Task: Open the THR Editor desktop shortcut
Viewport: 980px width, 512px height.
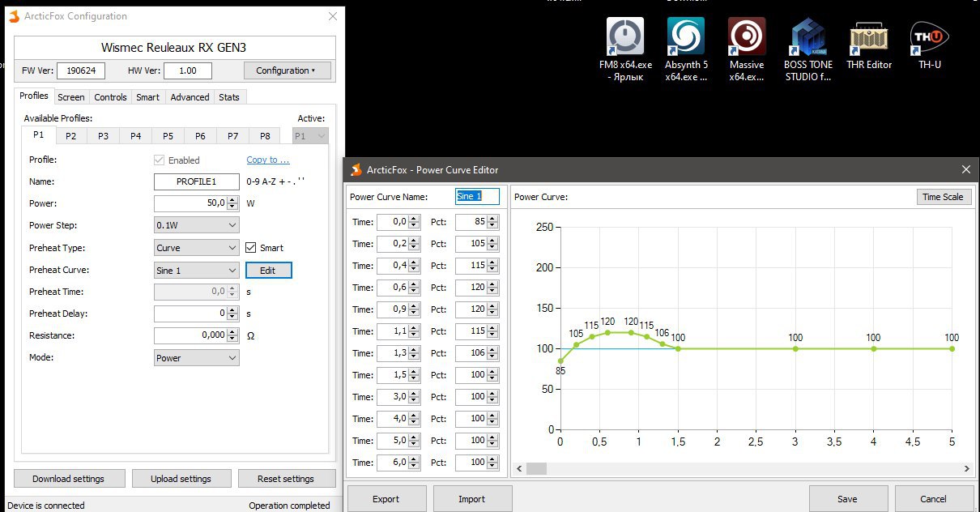Action: pyautogui.click(x=869, y=45)
